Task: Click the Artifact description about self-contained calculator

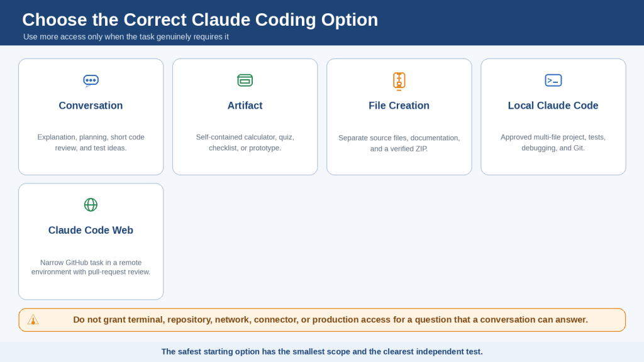Action: pyautogui.click(x=245, y=143)
